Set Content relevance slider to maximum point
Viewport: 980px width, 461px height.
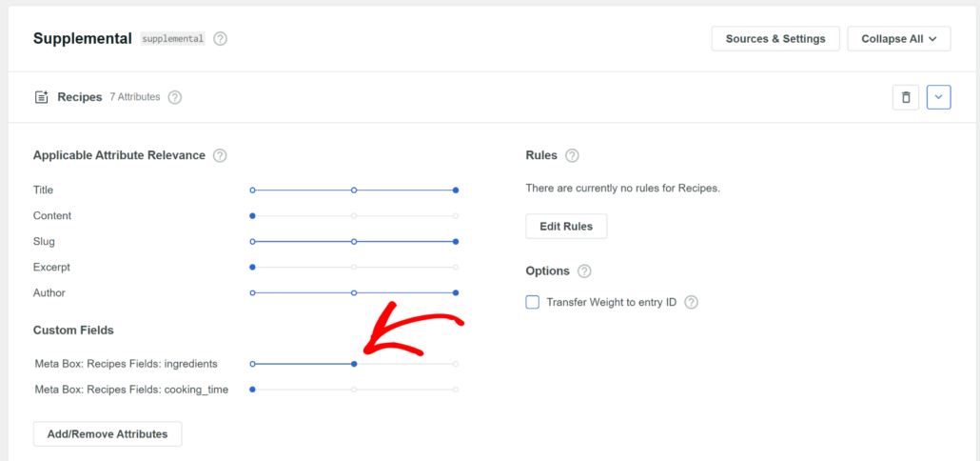456,216
